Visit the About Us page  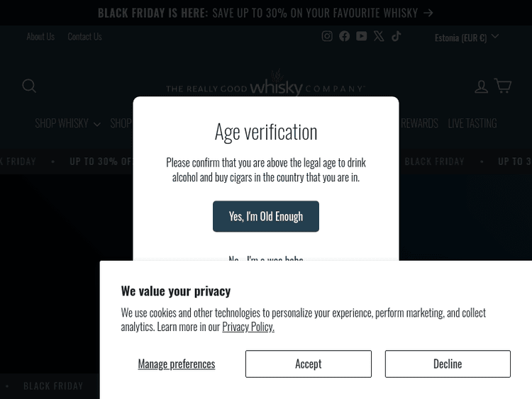pyautogui.click(x=40, y=36)
